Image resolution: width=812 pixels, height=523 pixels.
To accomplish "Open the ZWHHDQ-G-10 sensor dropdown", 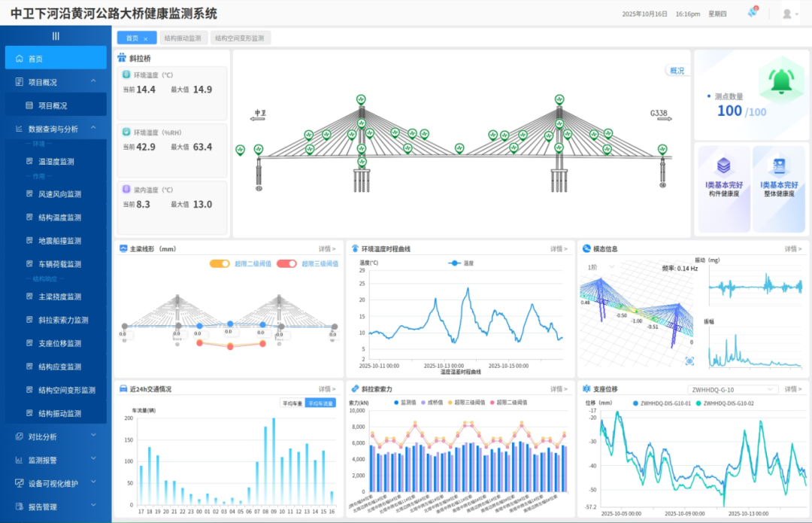I will tap(733, 390).
